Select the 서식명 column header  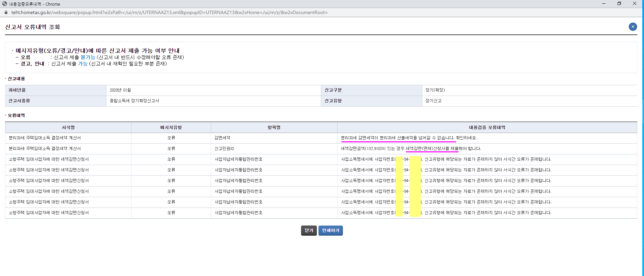pyautogui.click(x=68, y=127)
